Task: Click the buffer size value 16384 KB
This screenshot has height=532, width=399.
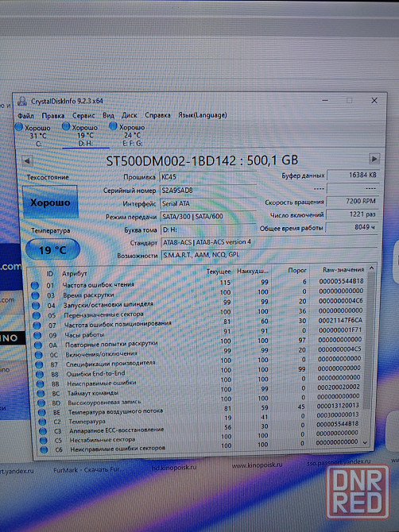Action: 352,175
